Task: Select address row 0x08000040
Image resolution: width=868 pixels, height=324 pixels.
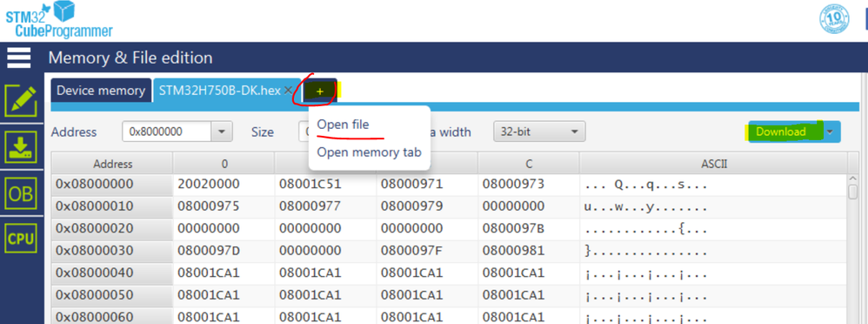Action: pyautogui.click(x=112, y=273)
